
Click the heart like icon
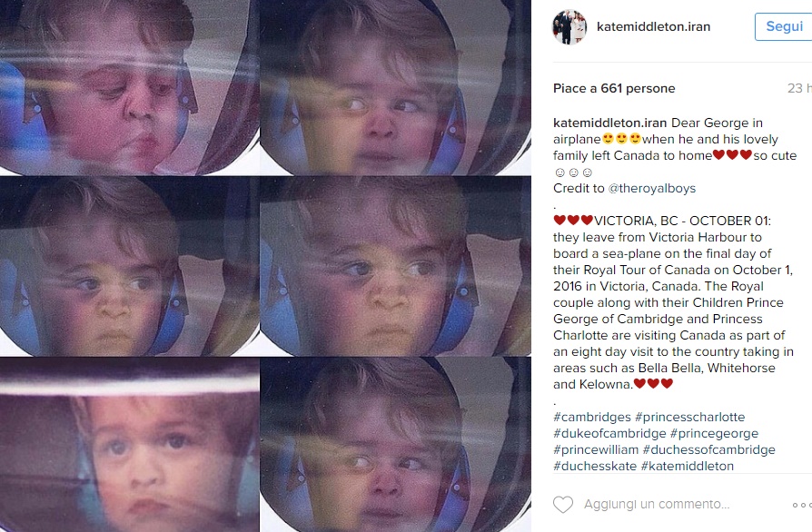tap(563, 504)
